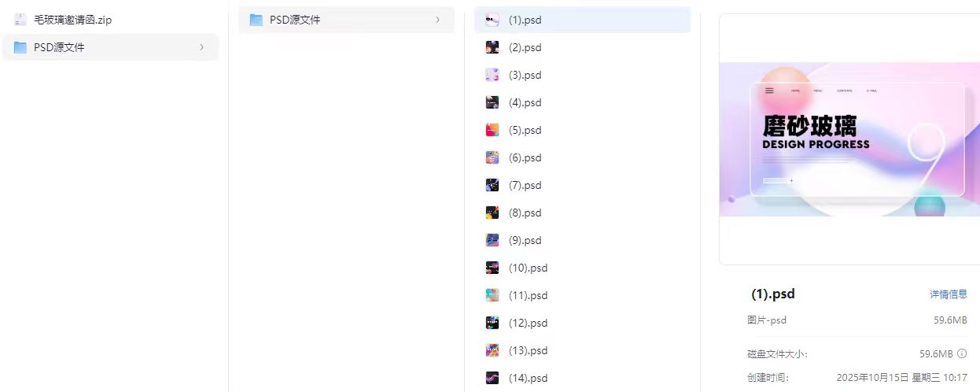This screenshot has height=392, width=980.
Task: Select the (14).psd file row
Action: (582, 378)
